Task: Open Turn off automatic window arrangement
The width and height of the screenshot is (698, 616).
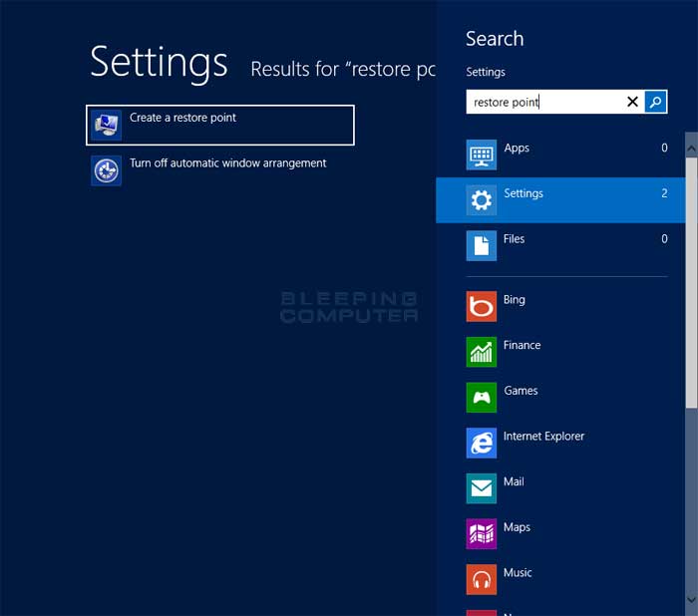Action: [x=220, y=170]
